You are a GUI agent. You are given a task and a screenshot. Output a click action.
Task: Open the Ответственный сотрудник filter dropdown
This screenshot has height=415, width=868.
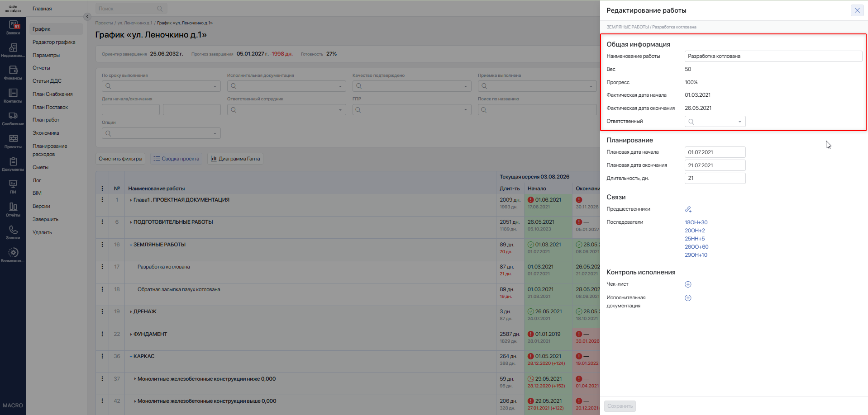click(x=286, y=109)
